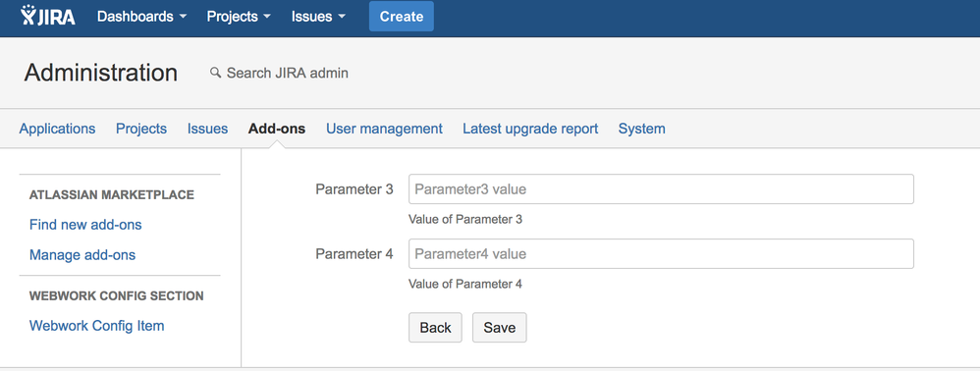Expand the Projects dropdown in header
Screen dimensions: 980x371
(239, 17)
